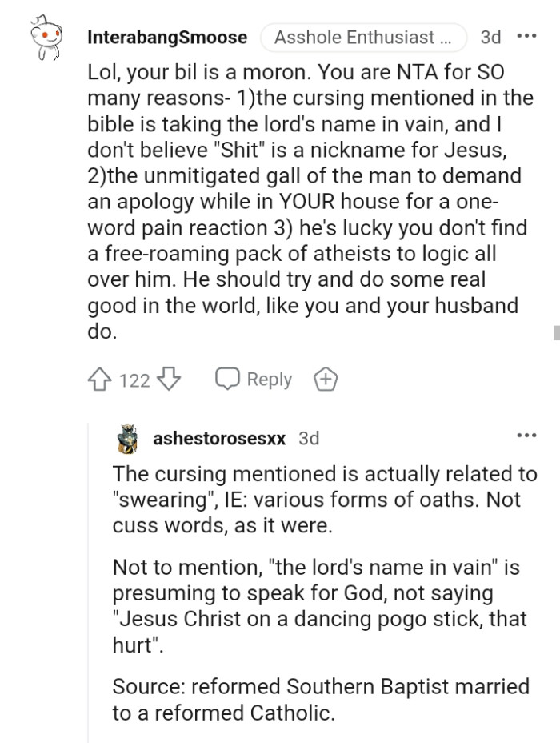
Task: Give an award using the award icon
Action: click(326, 380)
